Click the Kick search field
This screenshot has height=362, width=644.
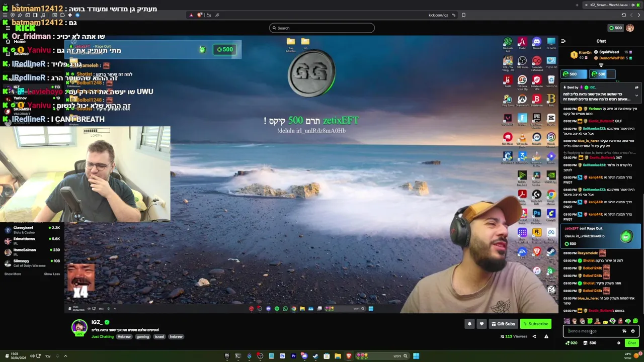point(322,28)
